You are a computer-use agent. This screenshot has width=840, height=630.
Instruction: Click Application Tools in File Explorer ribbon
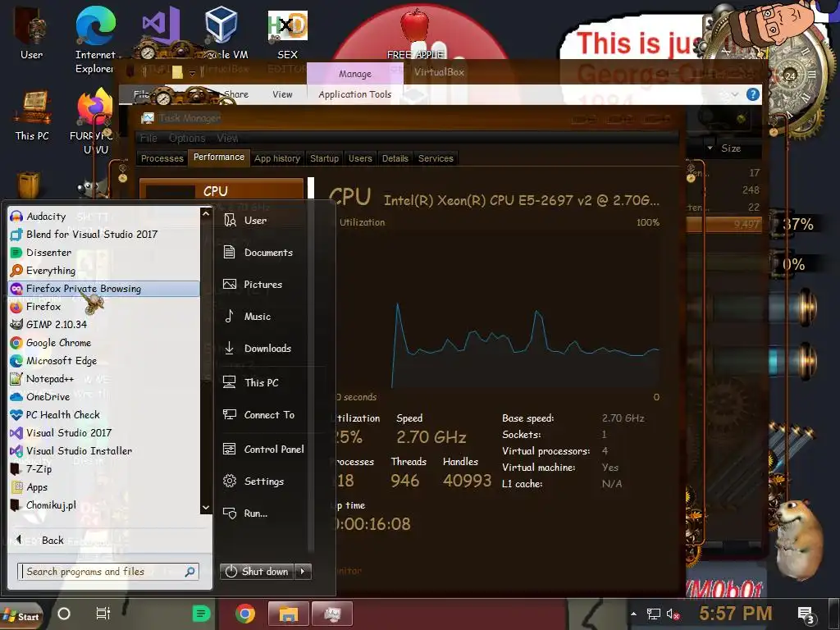[354, 94]
